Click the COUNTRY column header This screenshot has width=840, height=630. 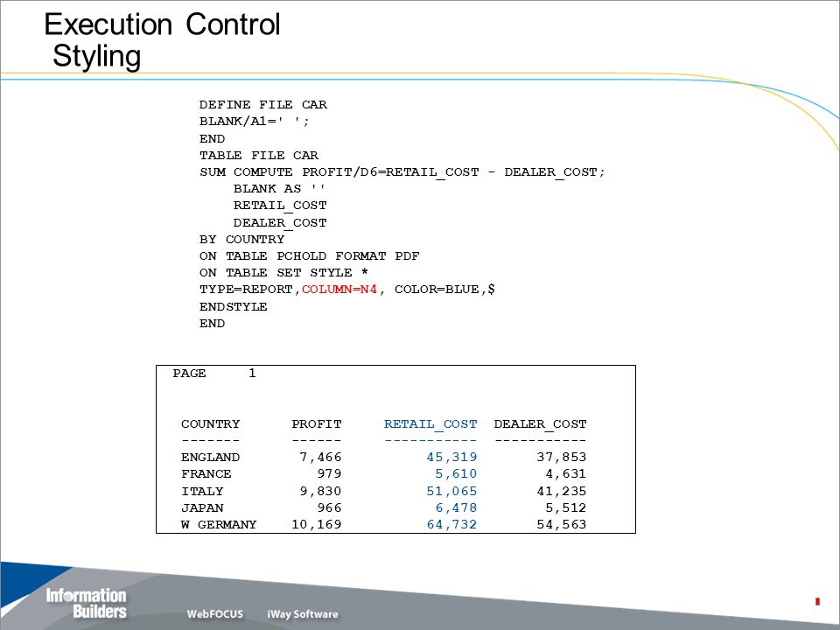point(211,423)
